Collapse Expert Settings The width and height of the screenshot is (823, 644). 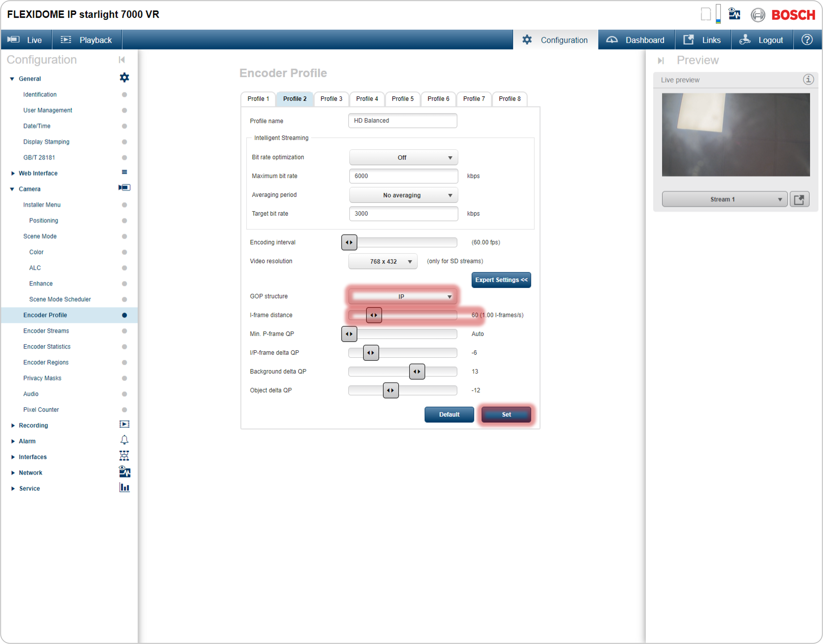point(501,280)
